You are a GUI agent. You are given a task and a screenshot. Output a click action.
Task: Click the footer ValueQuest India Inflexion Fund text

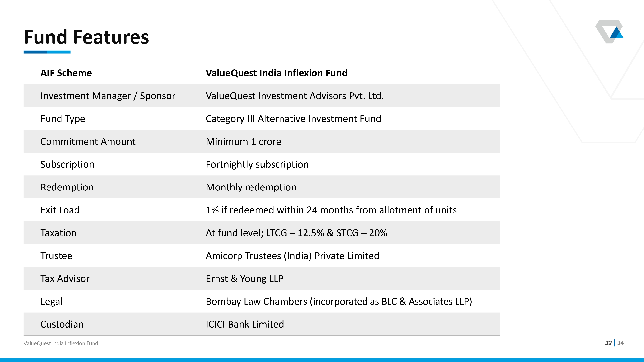tap(61, 343)
